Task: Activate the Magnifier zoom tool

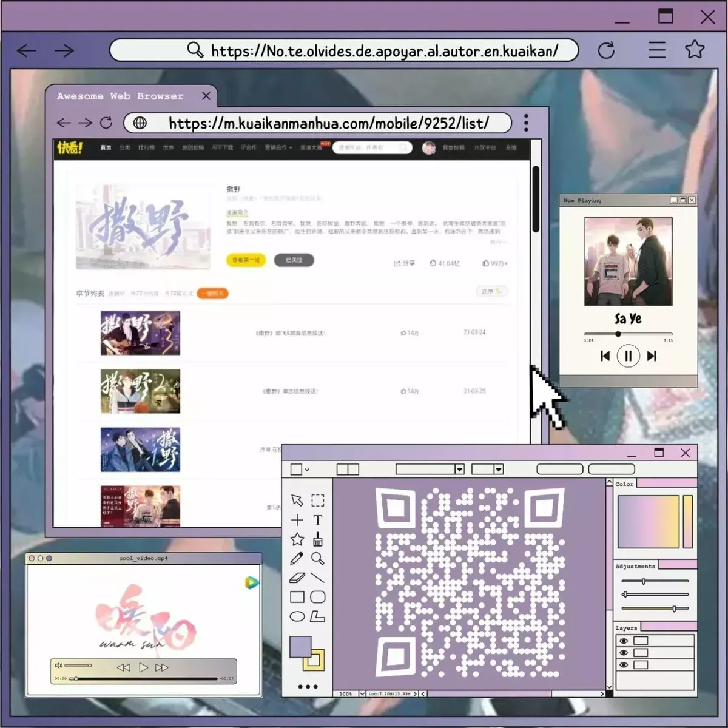Action: (317, 558)
